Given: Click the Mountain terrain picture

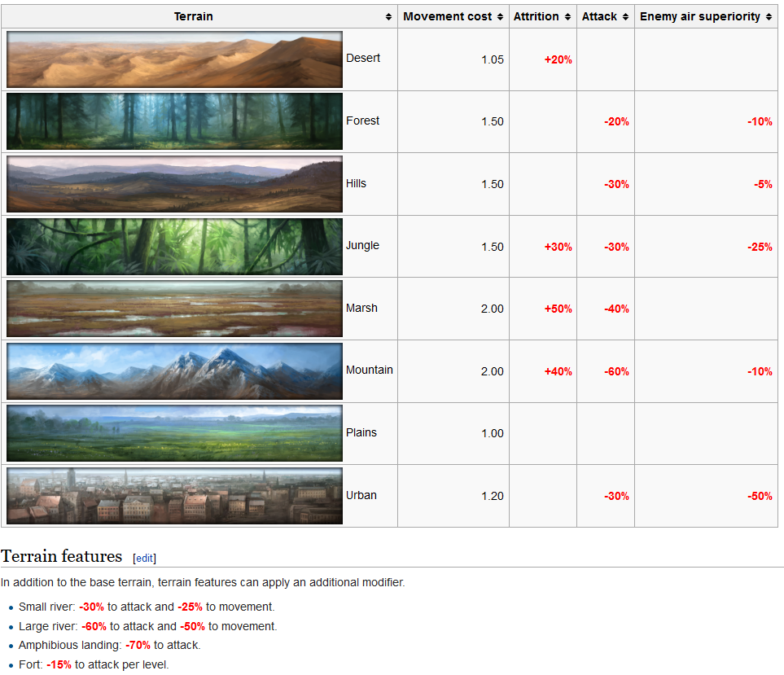Looking at the screenshot, I should (x=174, y=371).
